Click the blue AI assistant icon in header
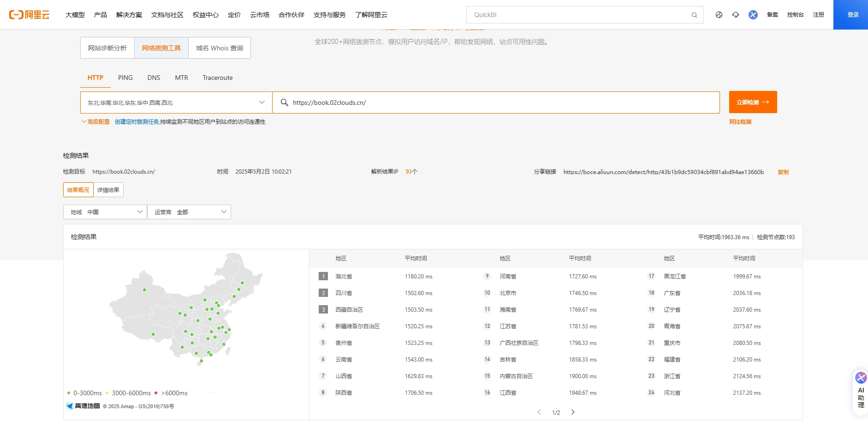The image size is (868, 422). [x=753, y=15]
